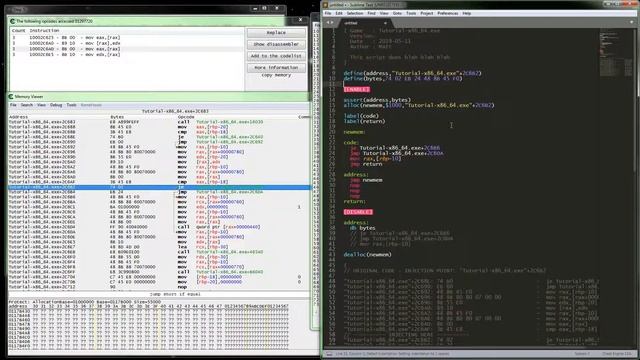Click the Tutorial-x86_64.exe+2C683 address header
This screenshot has width=640, height=360.
point(175,111)
